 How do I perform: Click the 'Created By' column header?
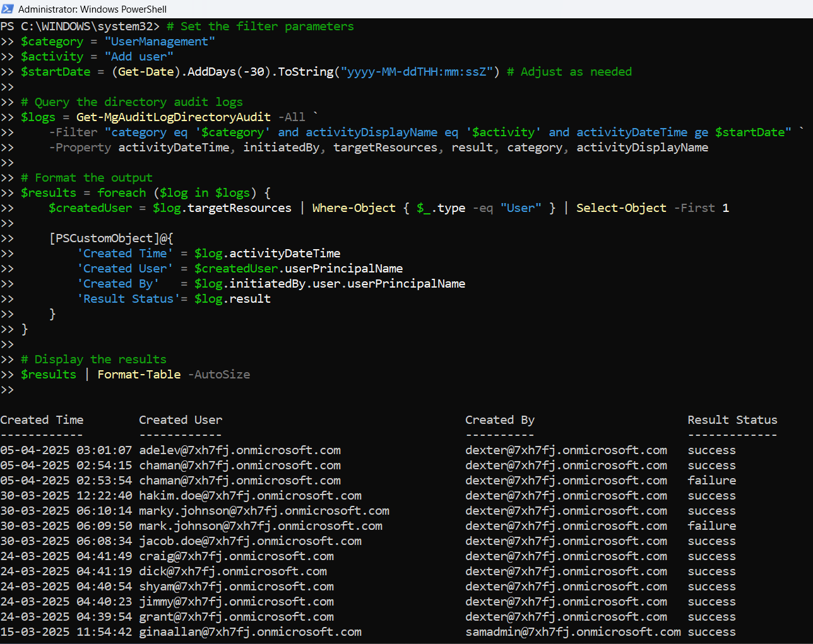pyautogui.click(x=500, y=420)
